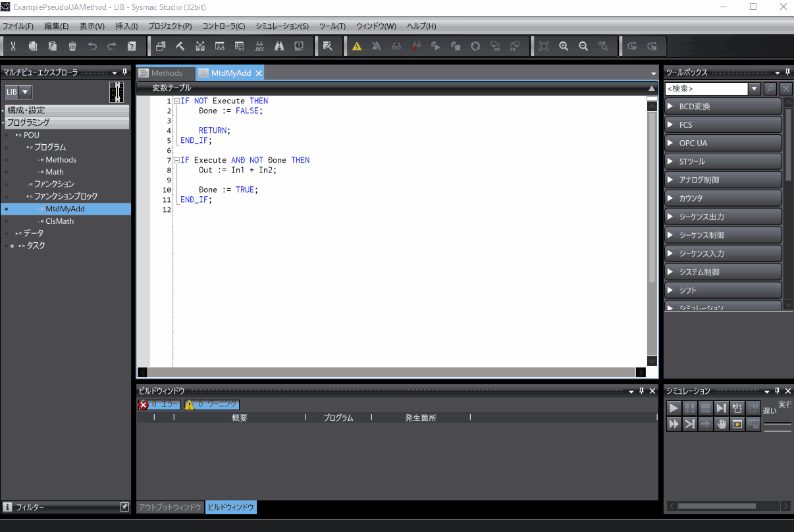
Task: Expand the variable table with up arrow
Action: pyautogui.click(x=652, y=88)
